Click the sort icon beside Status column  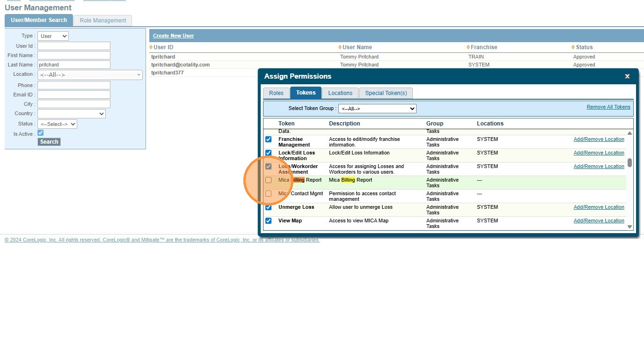pos(573,47)
